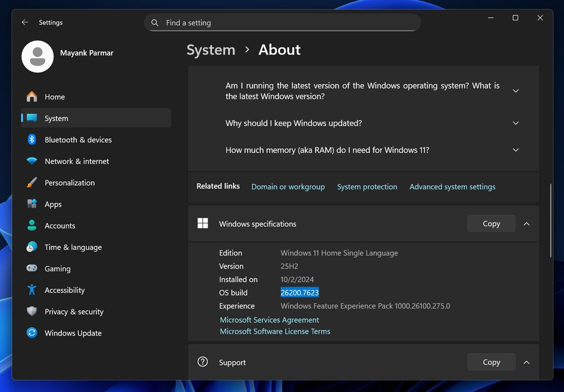Click inside the Find a setting search box
The image size is (564, 392).
pos(282,22)
